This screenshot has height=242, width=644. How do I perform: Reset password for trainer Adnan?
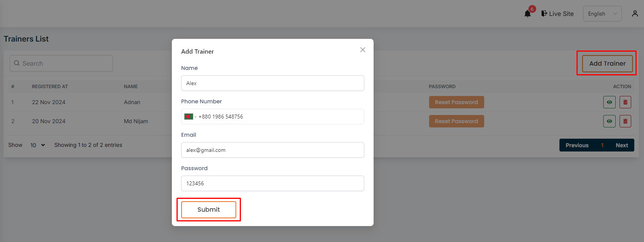(456, 102)
